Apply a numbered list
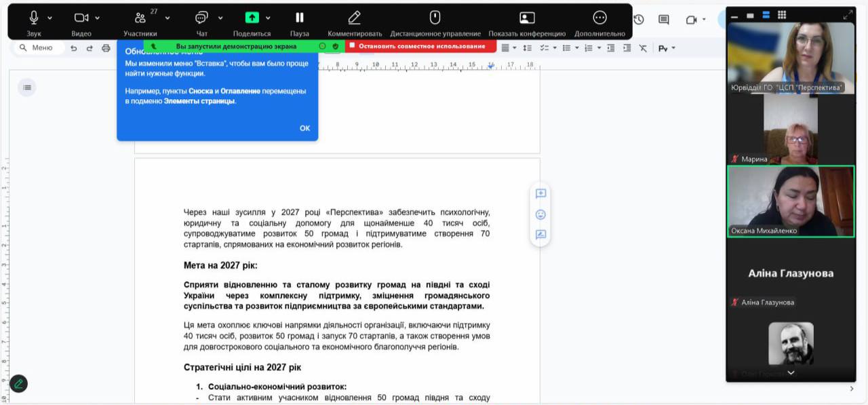 click(589, 48)
